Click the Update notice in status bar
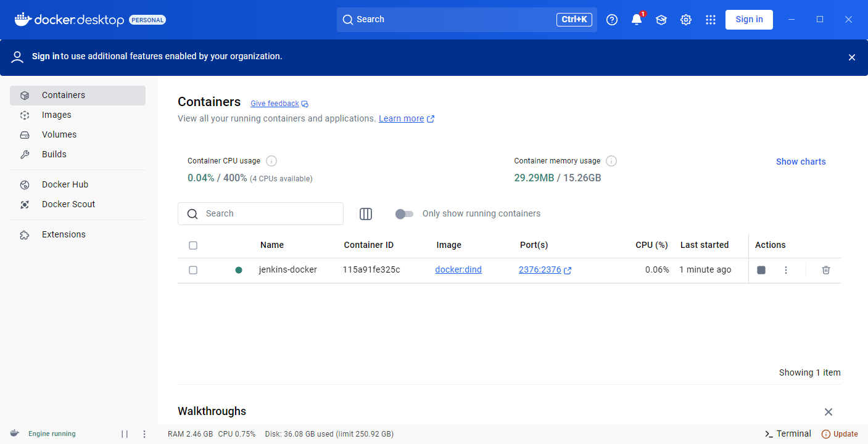The image size is (868, 444). tap(840, 434)
